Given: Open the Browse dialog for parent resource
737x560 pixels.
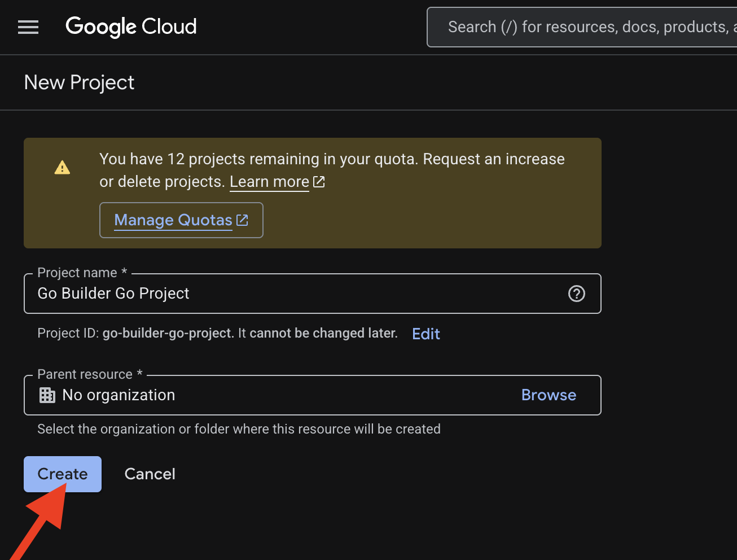Looking at the screenshot, I should pyautogui.click(x=548, y=395).
